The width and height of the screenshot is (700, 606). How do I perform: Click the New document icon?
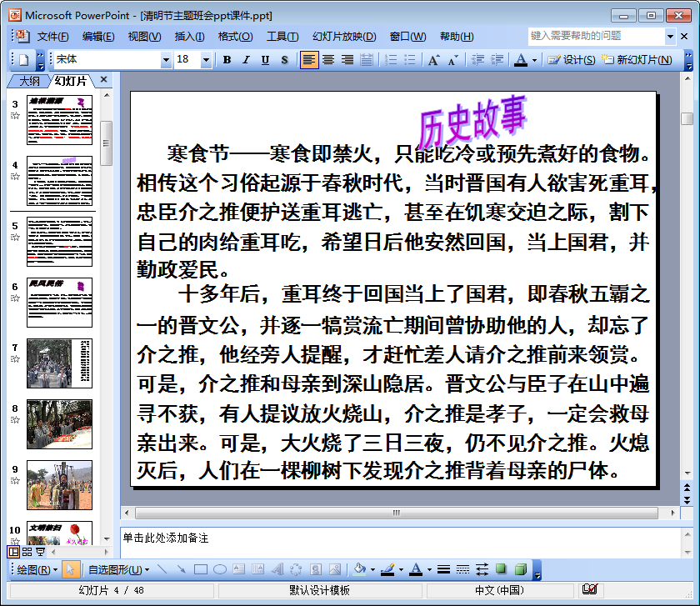tap(24, 59)
